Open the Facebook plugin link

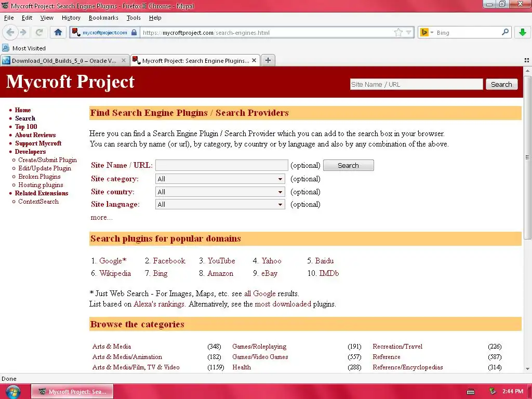pyautogui.click(x=169, y=261)
